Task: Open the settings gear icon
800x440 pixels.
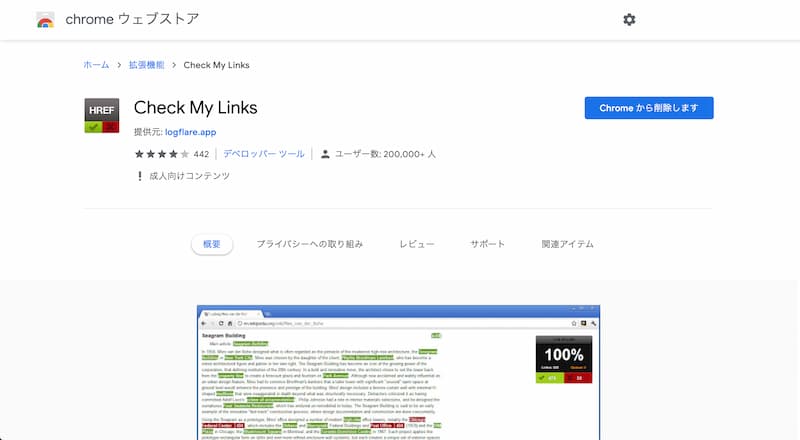Action: [x=629, y=19]
